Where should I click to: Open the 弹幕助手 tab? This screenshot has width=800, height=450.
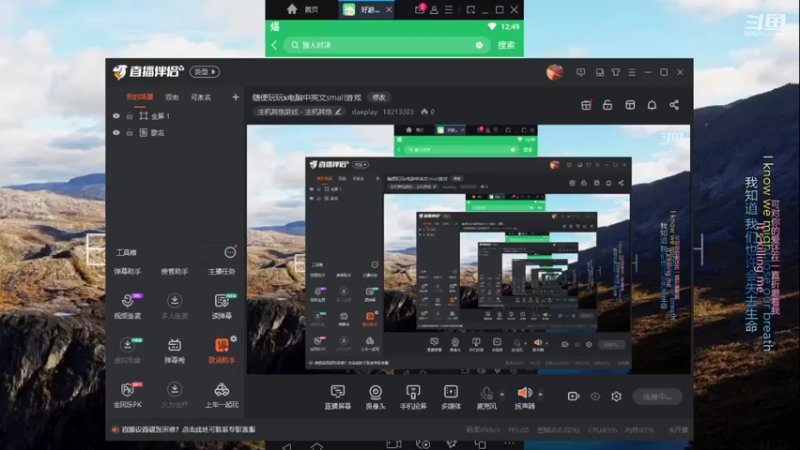(128, 271)
